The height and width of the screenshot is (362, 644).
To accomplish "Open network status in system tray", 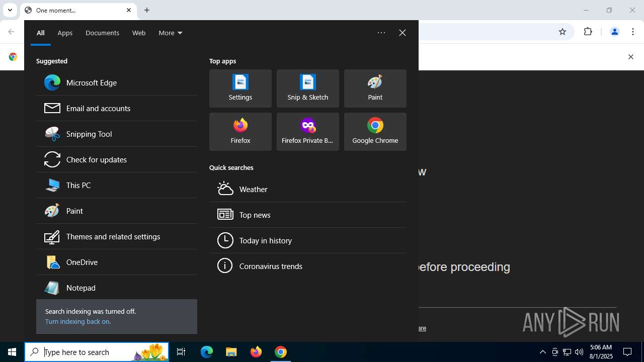I will (567, 352).
